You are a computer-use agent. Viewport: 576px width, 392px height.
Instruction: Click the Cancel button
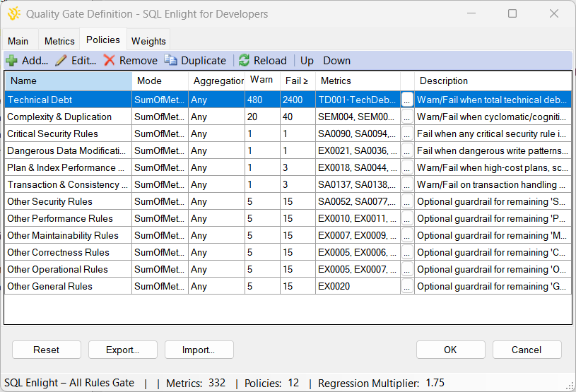tap(527, 350)
